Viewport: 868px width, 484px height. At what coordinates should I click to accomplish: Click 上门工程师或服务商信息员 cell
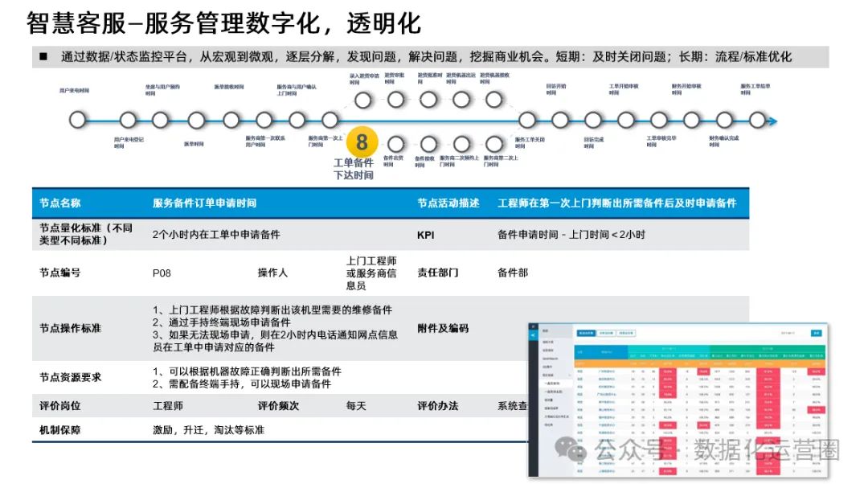(371, 273)
